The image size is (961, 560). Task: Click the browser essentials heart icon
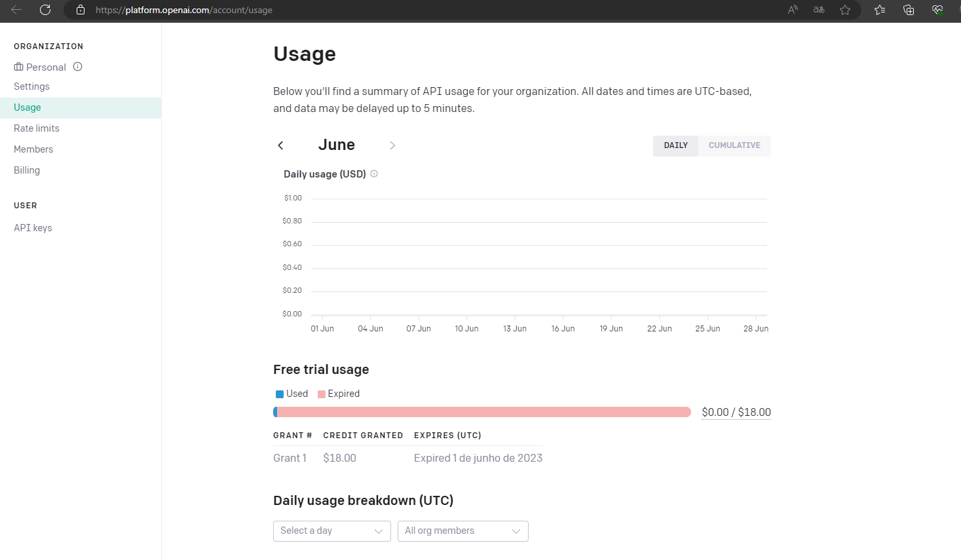pos(937,10)
